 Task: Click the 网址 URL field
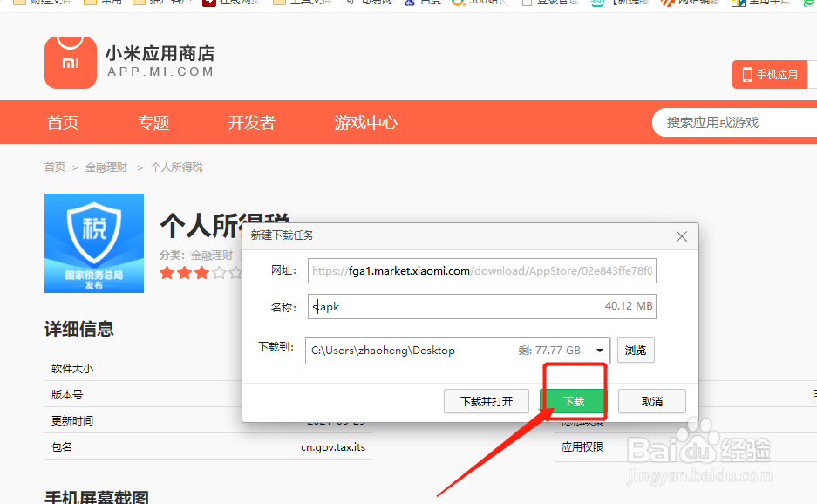click(481, 271)
